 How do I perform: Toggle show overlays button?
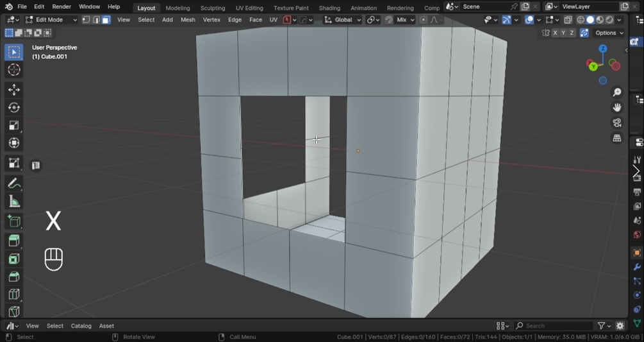click(529, 20)
